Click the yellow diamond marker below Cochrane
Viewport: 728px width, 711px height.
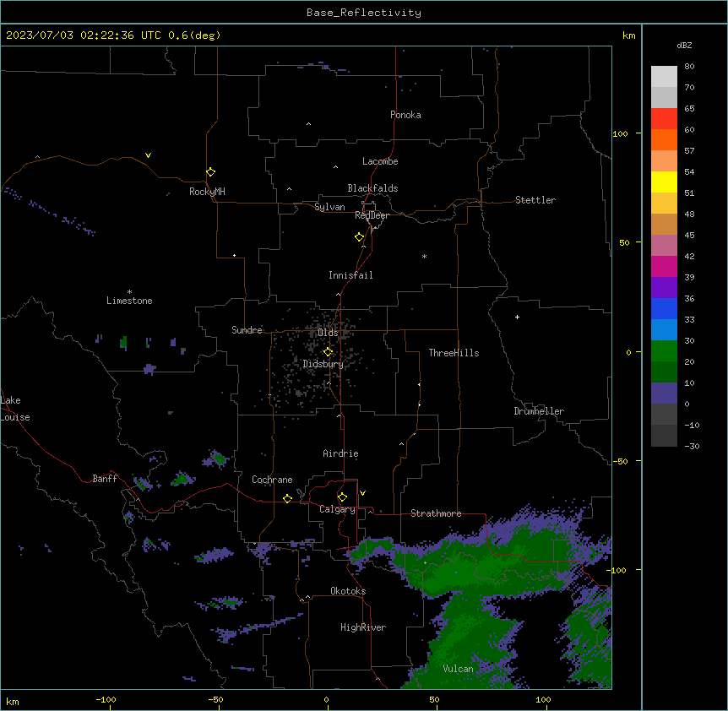287,498
